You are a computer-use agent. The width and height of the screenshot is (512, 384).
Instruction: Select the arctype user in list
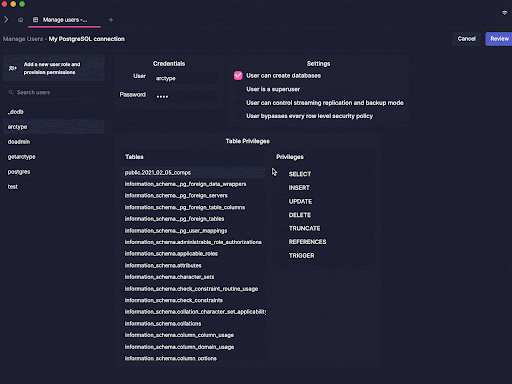pos(54,127)
